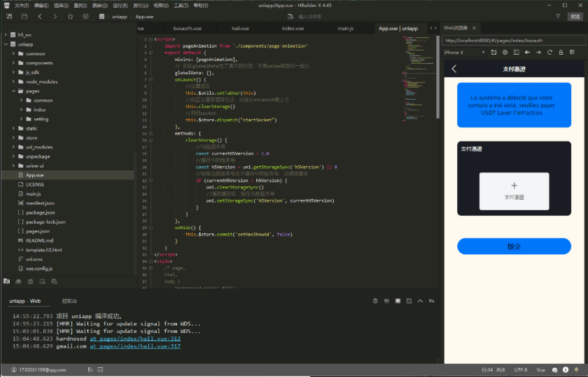This screenshot has width=588, height=377.
Task: Click the 预览 preview button at top right
Action: (x=575, y=17)
